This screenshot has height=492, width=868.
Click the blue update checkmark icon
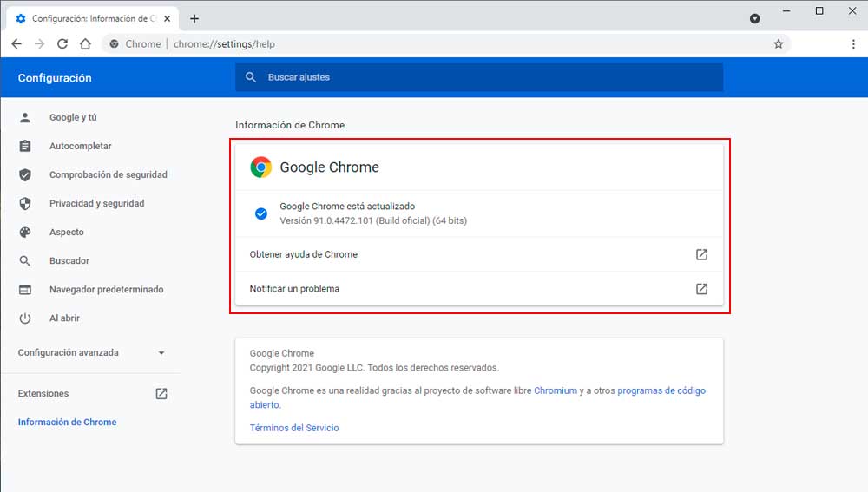[260, 213]
